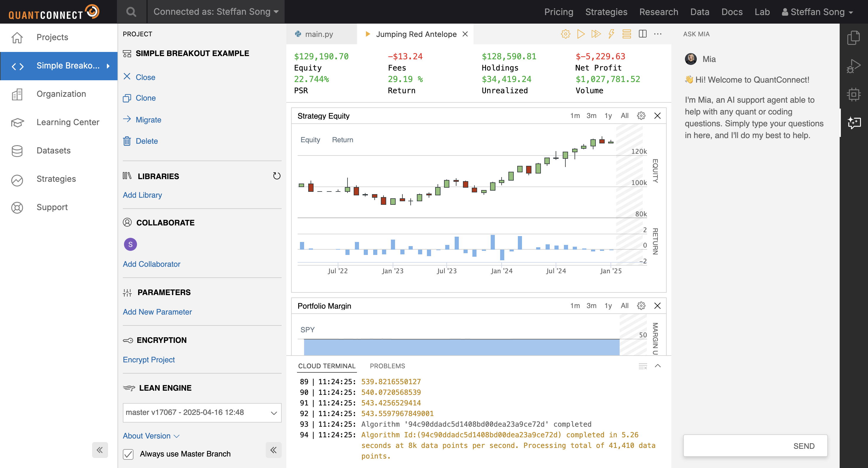Click the lightning bolt live deploy icon
Image resolution: width=868 pixels, height=468 pixels.
point(611,34)
